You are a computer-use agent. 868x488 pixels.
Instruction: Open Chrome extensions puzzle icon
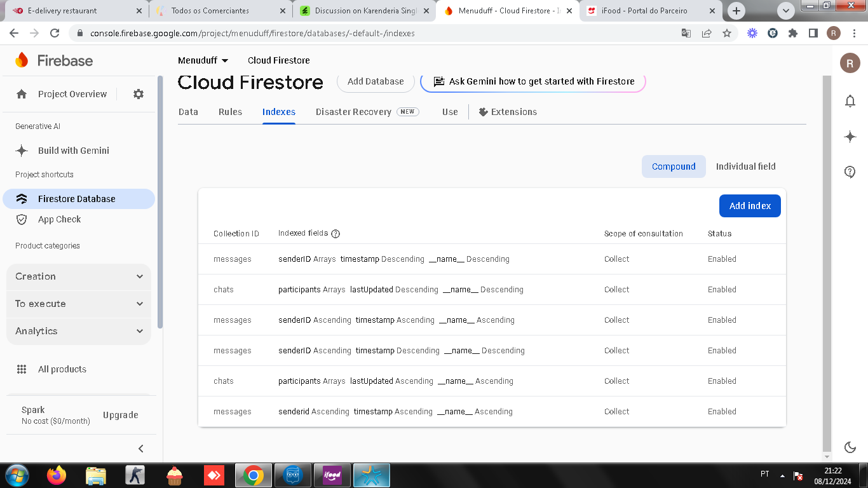click(x=793, y=33)
